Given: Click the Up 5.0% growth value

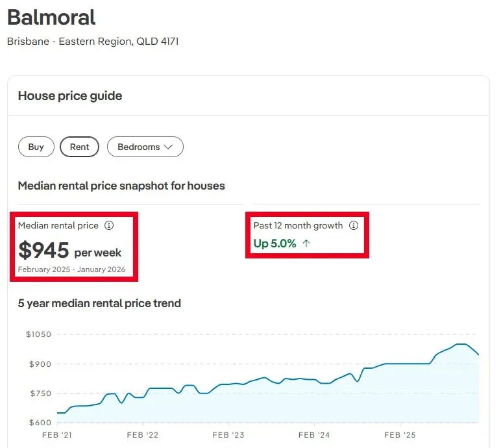Looking at the screenshot, I should point(275,244).
